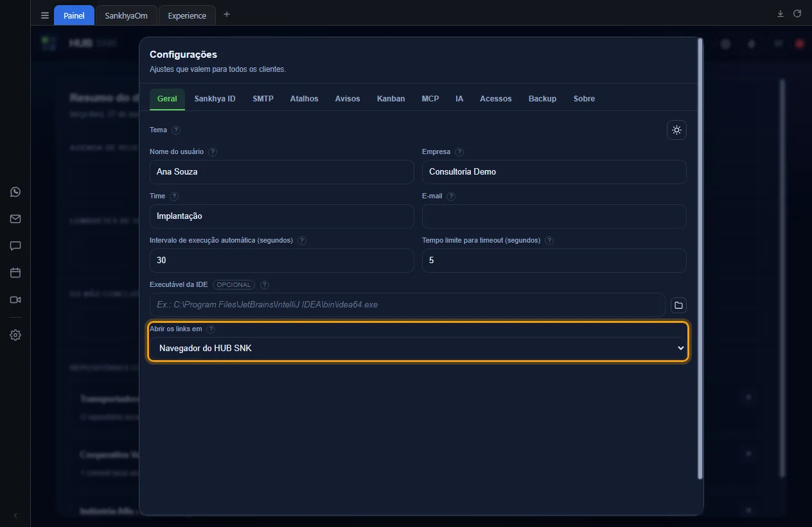812x527 pixels.
Task: Open the calendar icon in the sidebar
Action: (15, 273)
